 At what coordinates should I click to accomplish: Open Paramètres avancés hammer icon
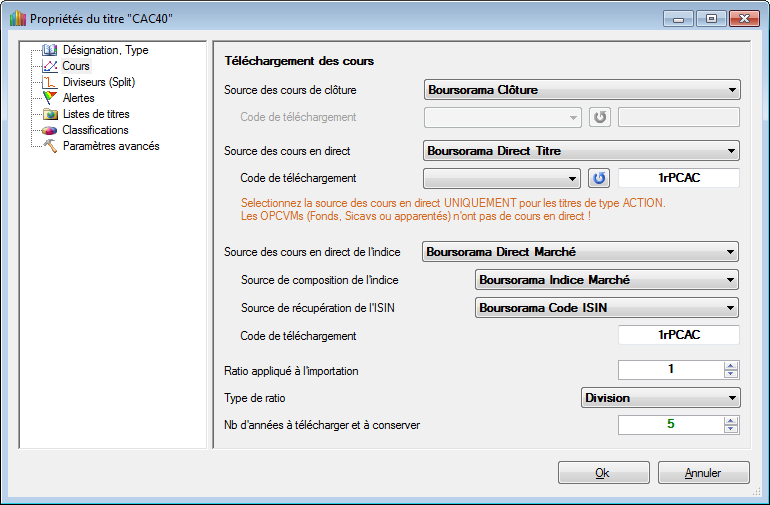point(50,146)
